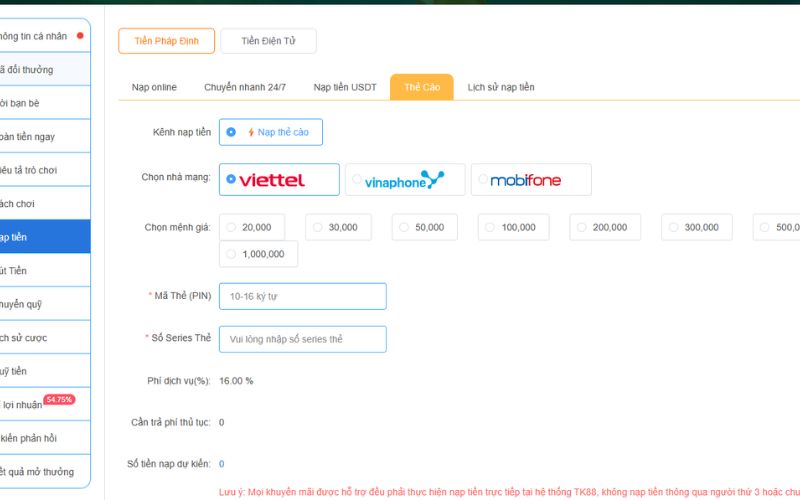Select the 50,000 denomination option
This screenshot has width=800, height=500.
[x=404, y=227]
